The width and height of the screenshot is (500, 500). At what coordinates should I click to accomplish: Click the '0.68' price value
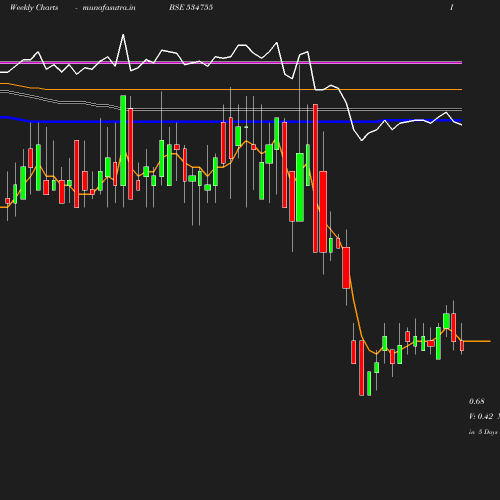477,401
